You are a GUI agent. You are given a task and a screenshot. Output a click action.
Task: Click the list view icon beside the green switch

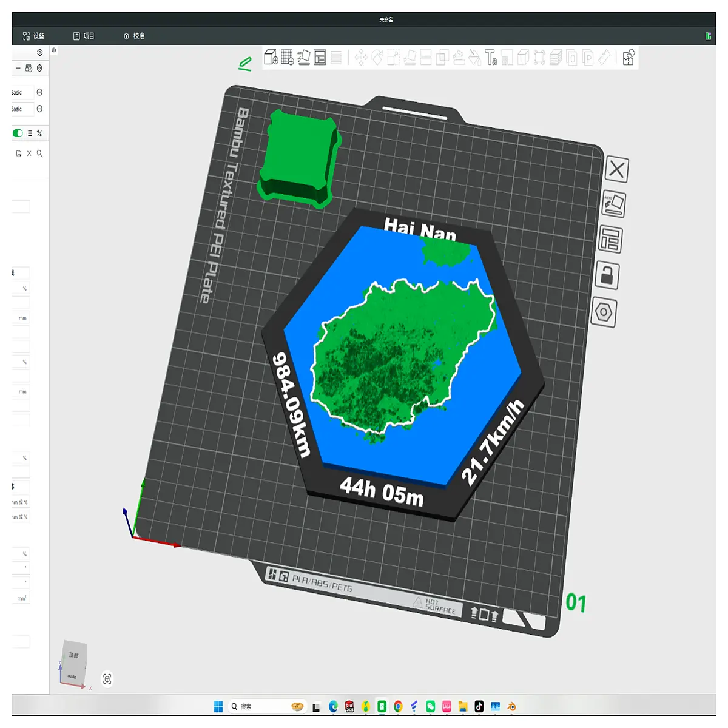(29, 133)
